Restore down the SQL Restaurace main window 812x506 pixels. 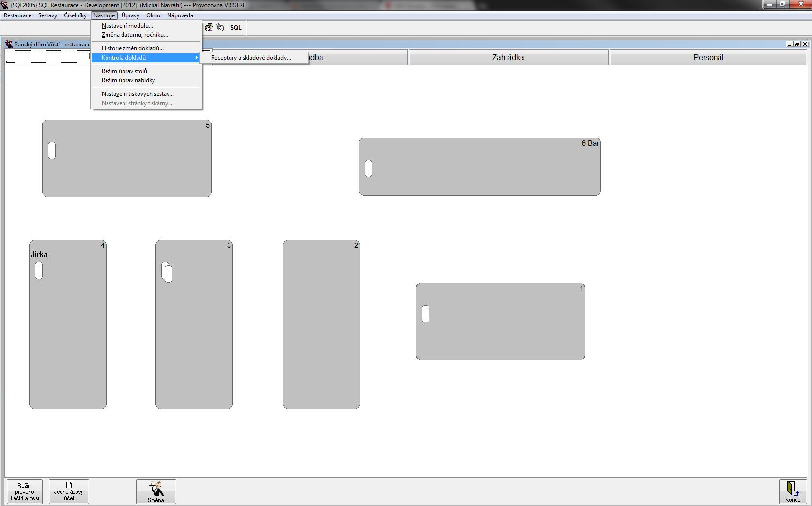tap(782, 4)
